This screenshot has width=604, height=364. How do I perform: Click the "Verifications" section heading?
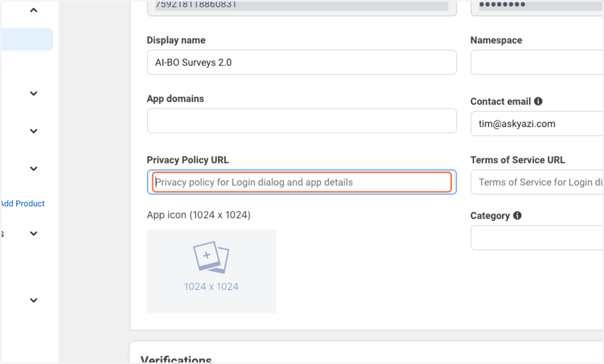pyautogui.click(x=176, y=359)
